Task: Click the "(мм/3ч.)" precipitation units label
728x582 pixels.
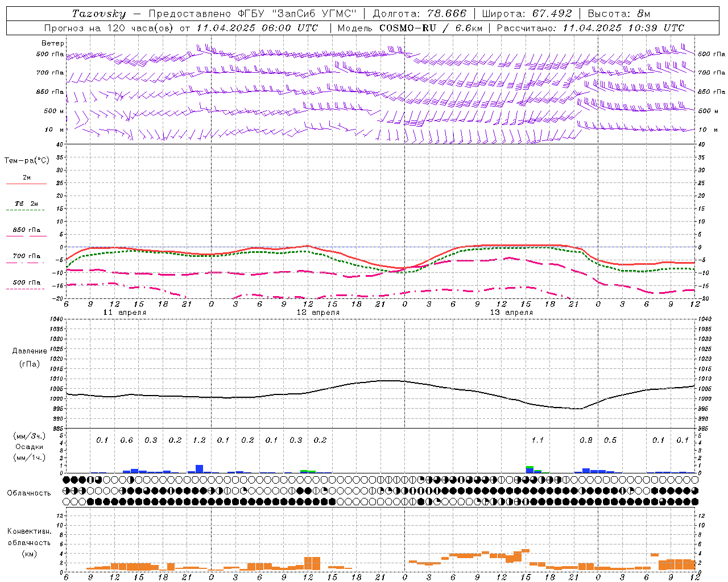Action: click(x=30, y=436)
